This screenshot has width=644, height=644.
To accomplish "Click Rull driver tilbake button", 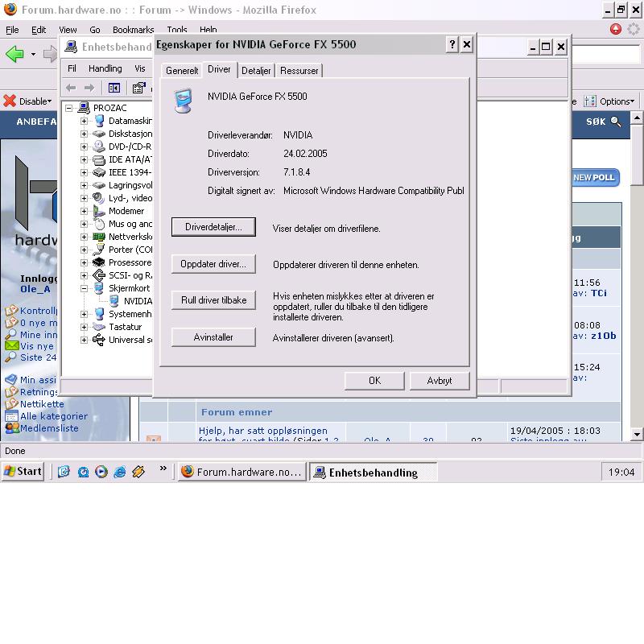I will point(213,299).
